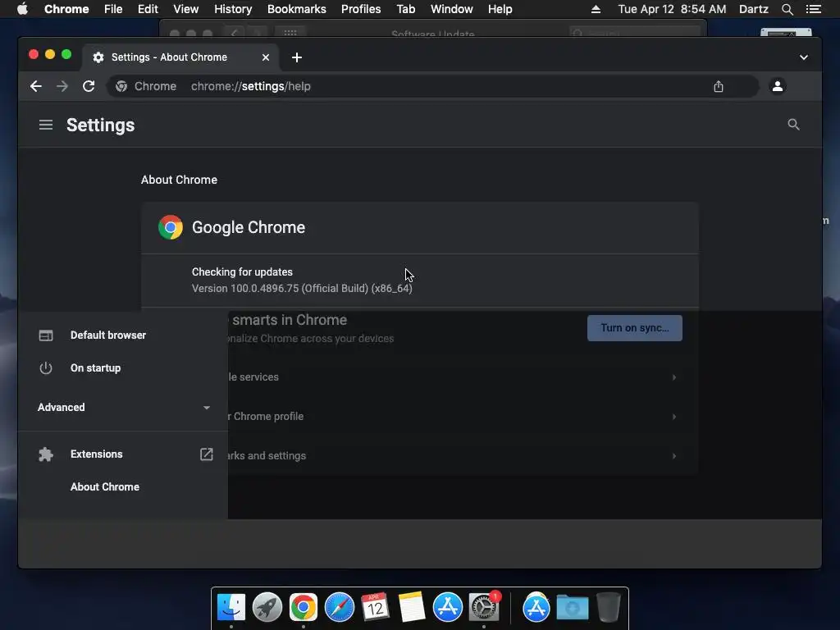The width and height of the screenshot is (840, 630).
Task: Open Launchpad from the Dock
Action: point(267,608)
